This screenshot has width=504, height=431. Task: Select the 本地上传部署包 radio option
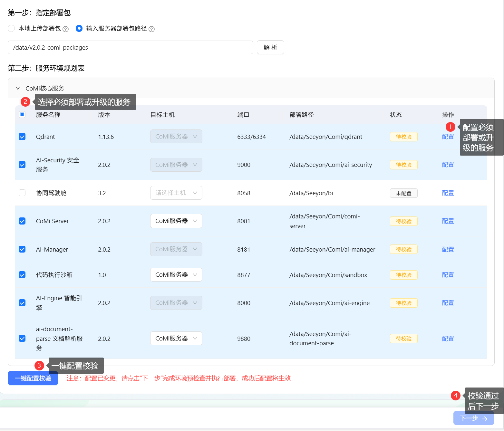(x=12, y=28)
